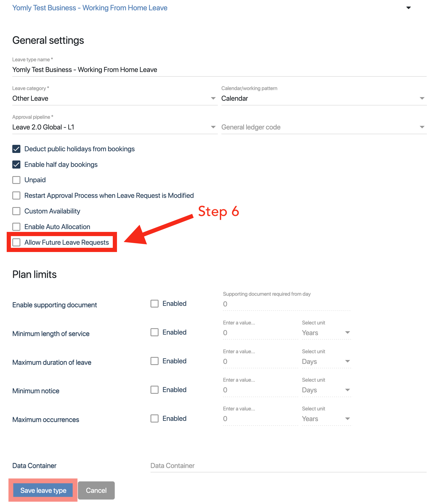Open the Approval pipeline dropdown
The height and width of the screenshot is (504, 440).
click(115, 127)
